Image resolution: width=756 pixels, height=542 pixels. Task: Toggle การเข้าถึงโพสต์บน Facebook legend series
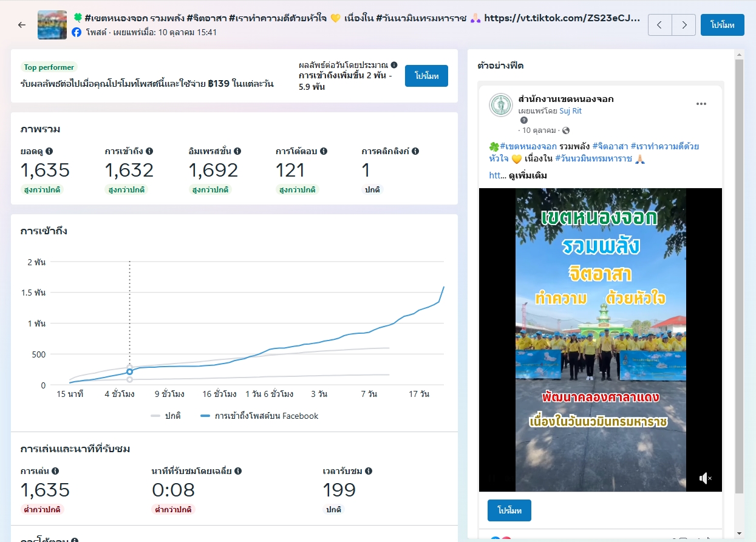[x=259, y=416]
